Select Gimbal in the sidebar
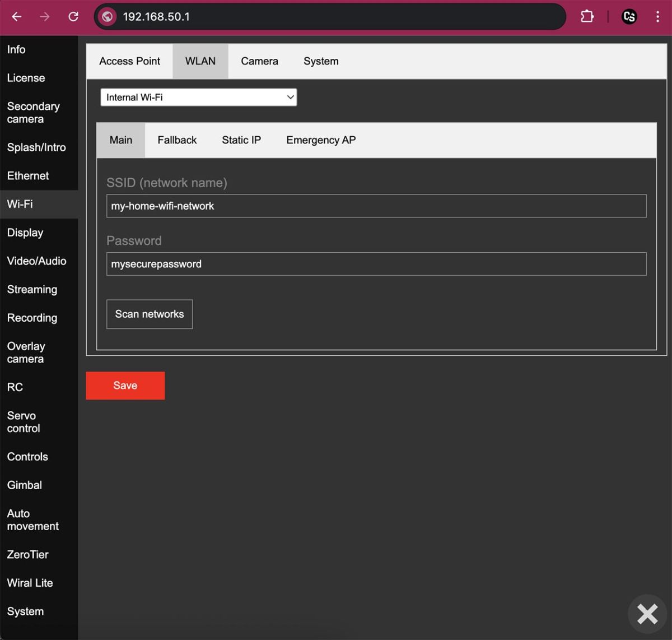The height and width of the screenshot is (640, 672). pos(24,485)
